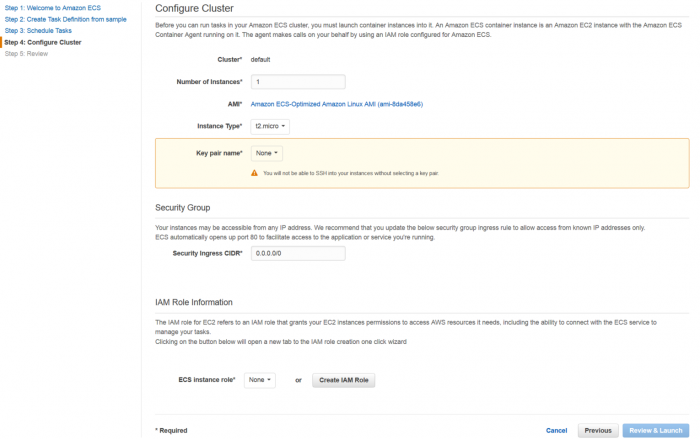Go to Step 1: Welcome to Amazon ECS

53,8
